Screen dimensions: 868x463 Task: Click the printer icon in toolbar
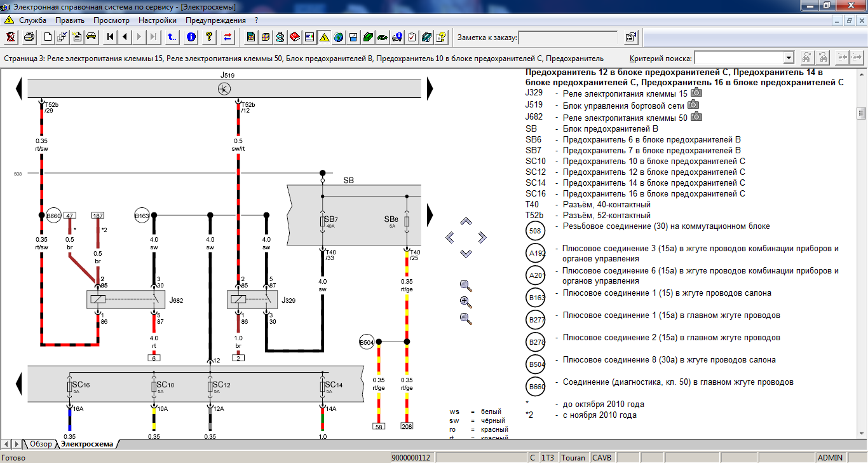[29, 37]
